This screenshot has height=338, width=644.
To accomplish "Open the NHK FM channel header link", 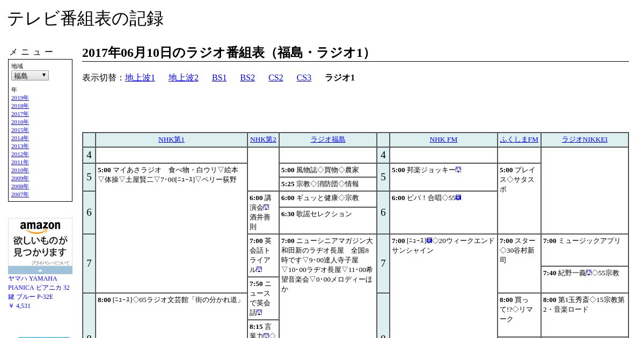I will 443,139.
